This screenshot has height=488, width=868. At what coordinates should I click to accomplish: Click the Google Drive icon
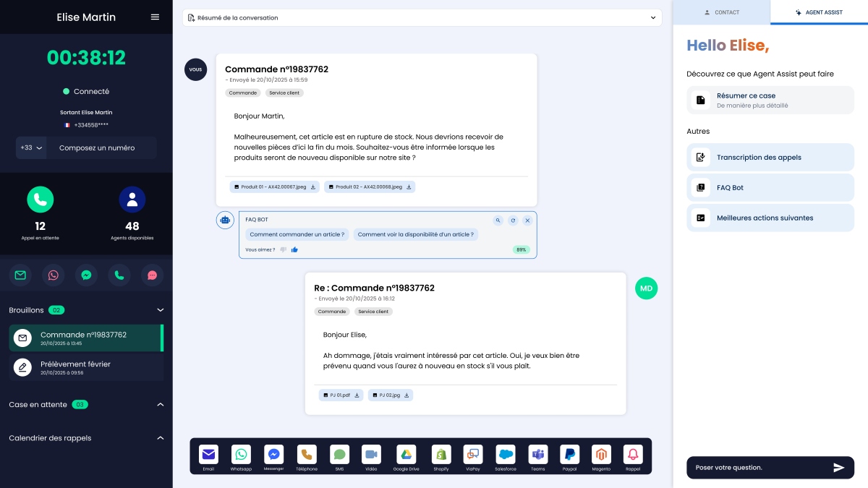point(407,455)
